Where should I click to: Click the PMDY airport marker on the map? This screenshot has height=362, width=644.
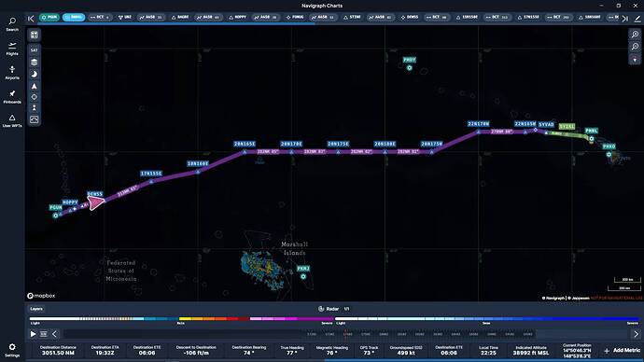(x=409, y=68)
